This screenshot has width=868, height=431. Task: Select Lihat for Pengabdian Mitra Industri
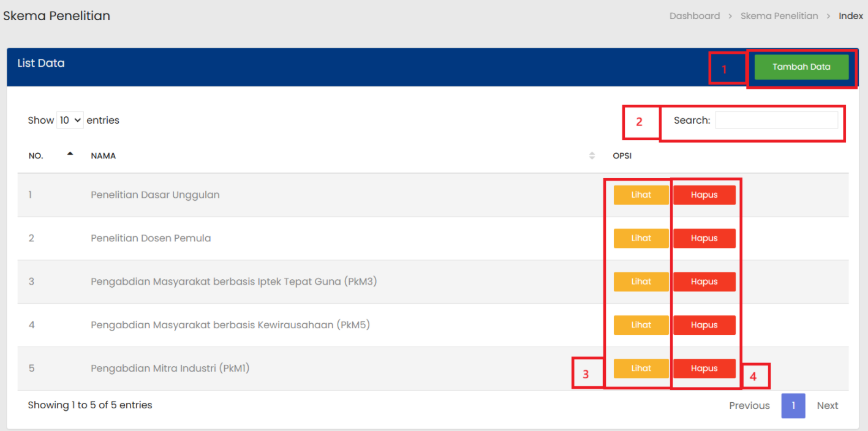(x=641, y=369)
